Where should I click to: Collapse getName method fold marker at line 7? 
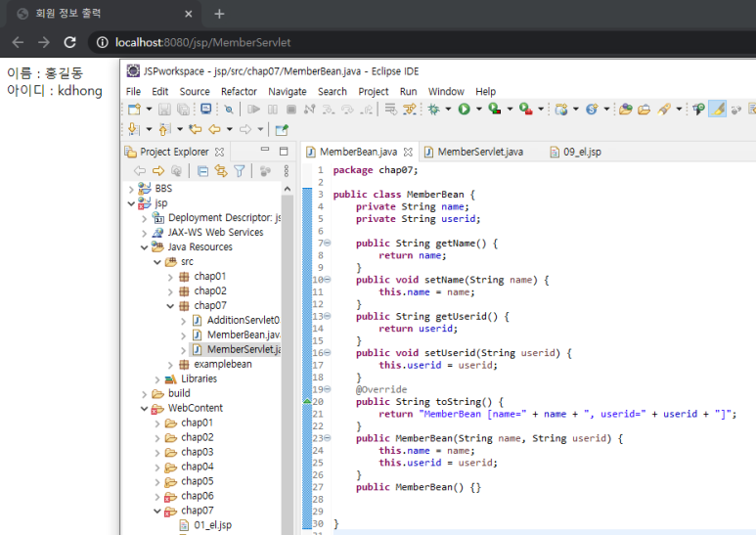tap(328, 243)
